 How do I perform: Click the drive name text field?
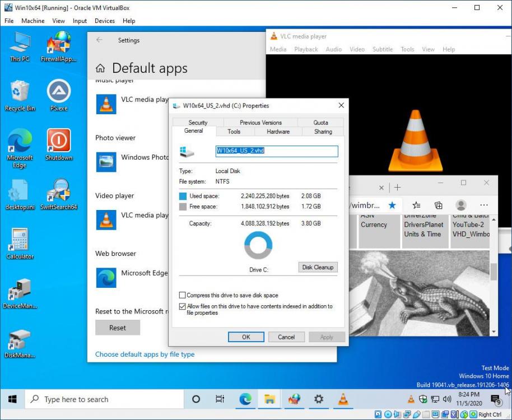tap(277, 151)
